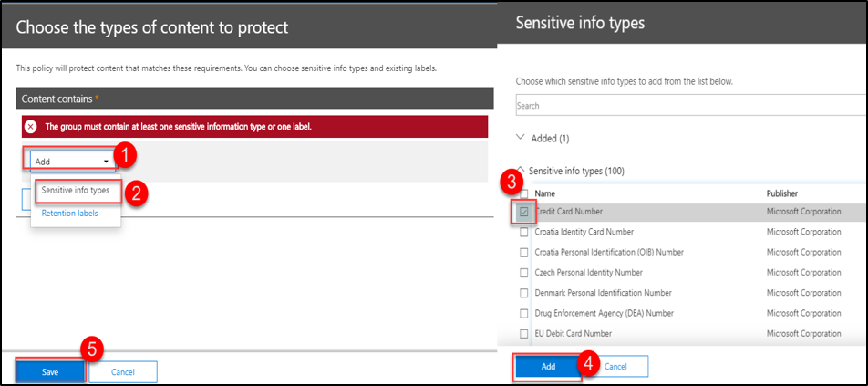Check Drug Enforcement Agency (DEA) Number
This screenshot has height=386, width=868.
coord(523,313)
